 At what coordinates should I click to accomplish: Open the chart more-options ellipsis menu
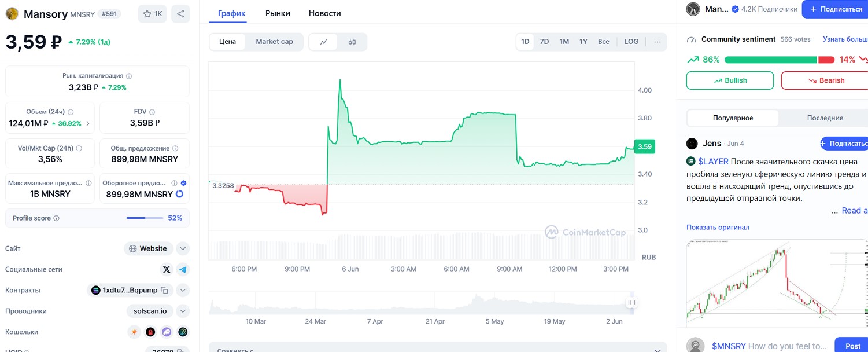coord(658,42)
